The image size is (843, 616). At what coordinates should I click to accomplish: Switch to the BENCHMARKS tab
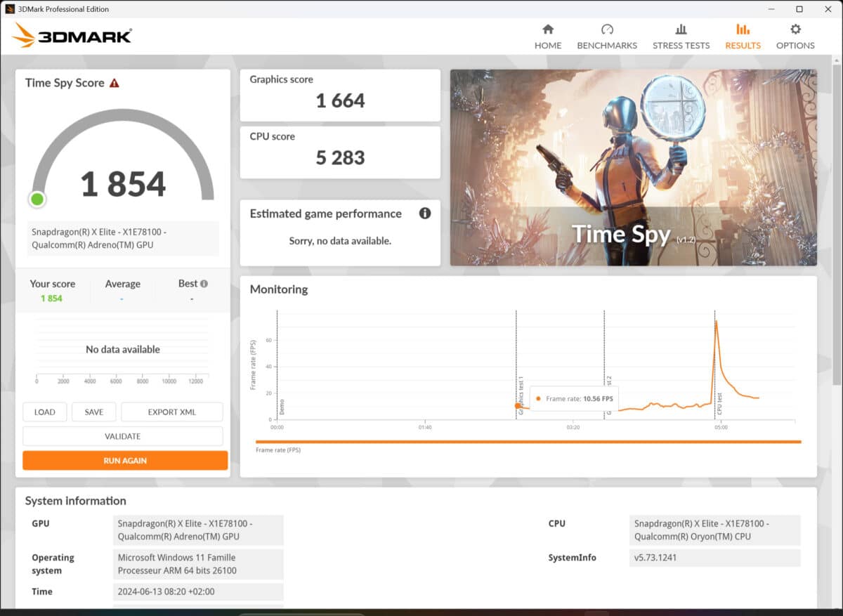pyautogui.click(x=607, y=45)
